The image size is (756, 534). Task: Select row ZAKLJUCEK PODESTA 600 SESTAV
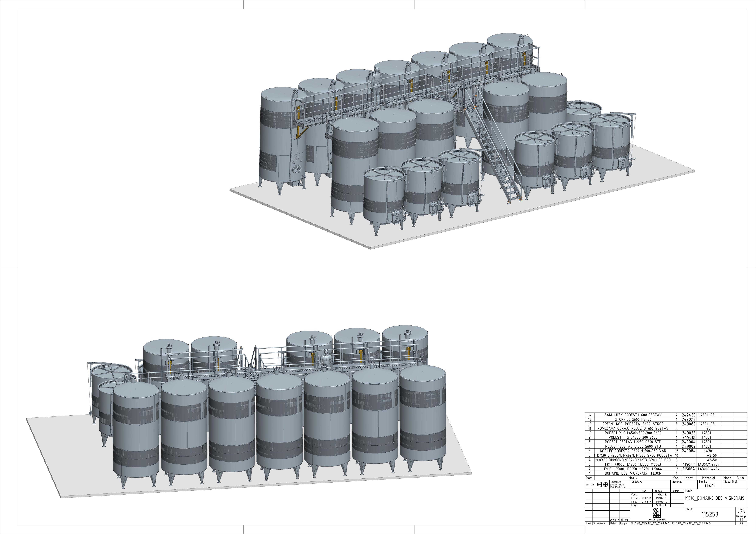[x=666, y=415]
